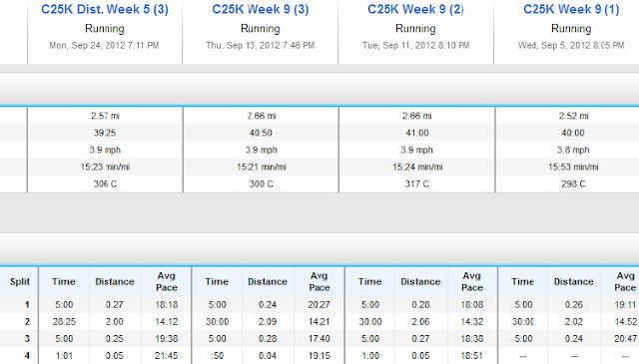This screenshot has height=364, width=639.
Task: Click the 28:25 split time cell
Action: point(64,322)
